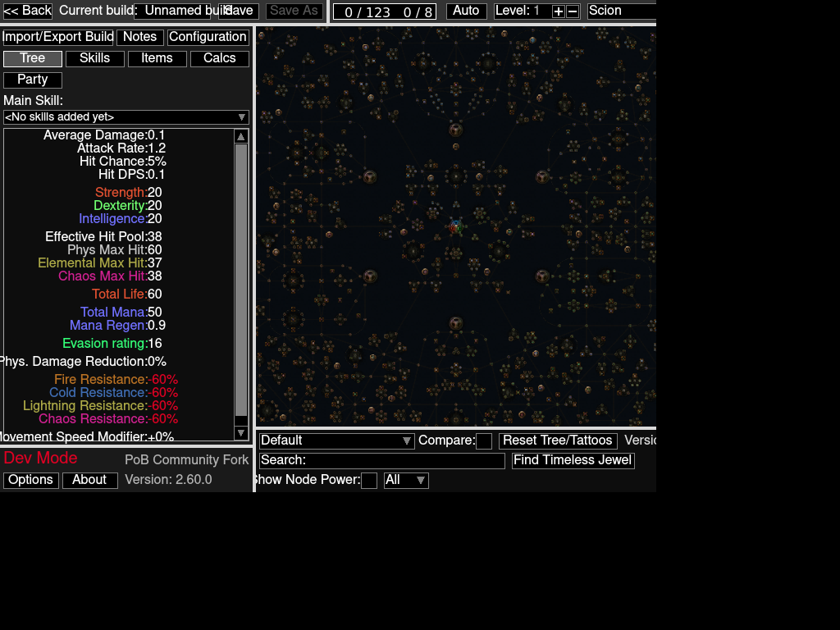
Task: Click the Strength:20 stat line
Action: (129, 192)
